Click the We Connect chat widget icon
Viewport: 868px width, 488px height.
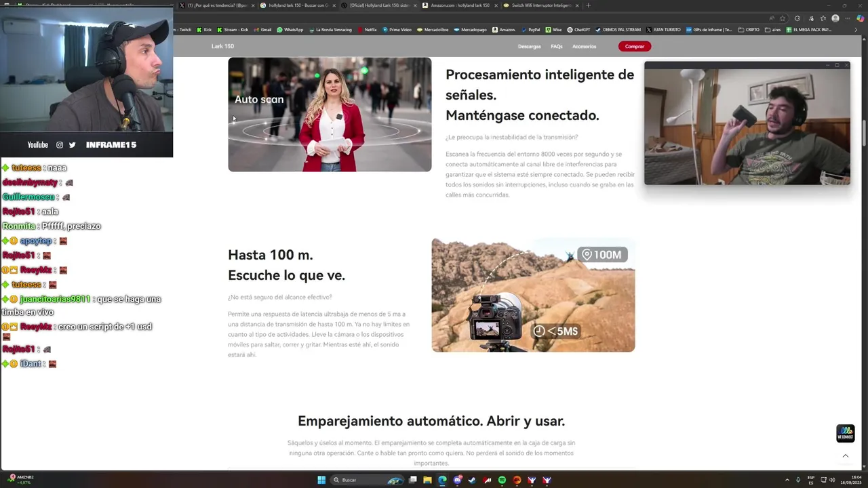[846, 433]
